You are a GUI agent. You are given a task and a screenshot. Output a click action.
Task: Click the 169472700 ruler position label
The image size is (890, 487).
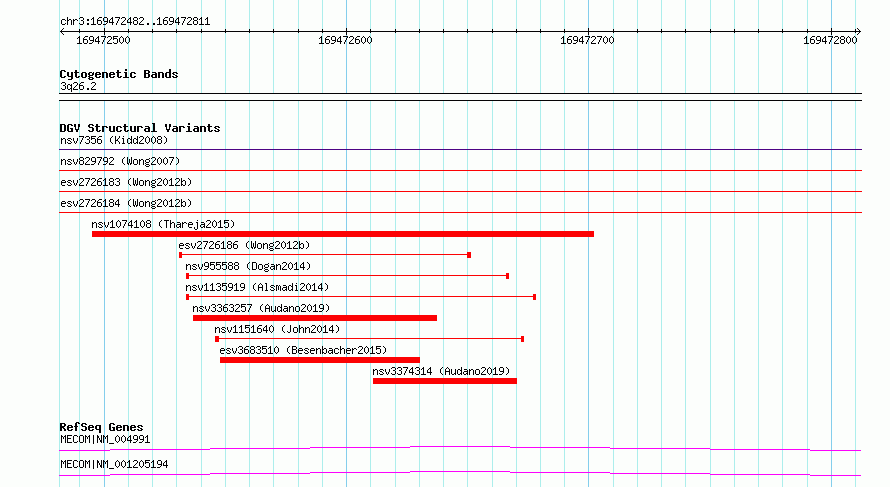tap(587, 40)
